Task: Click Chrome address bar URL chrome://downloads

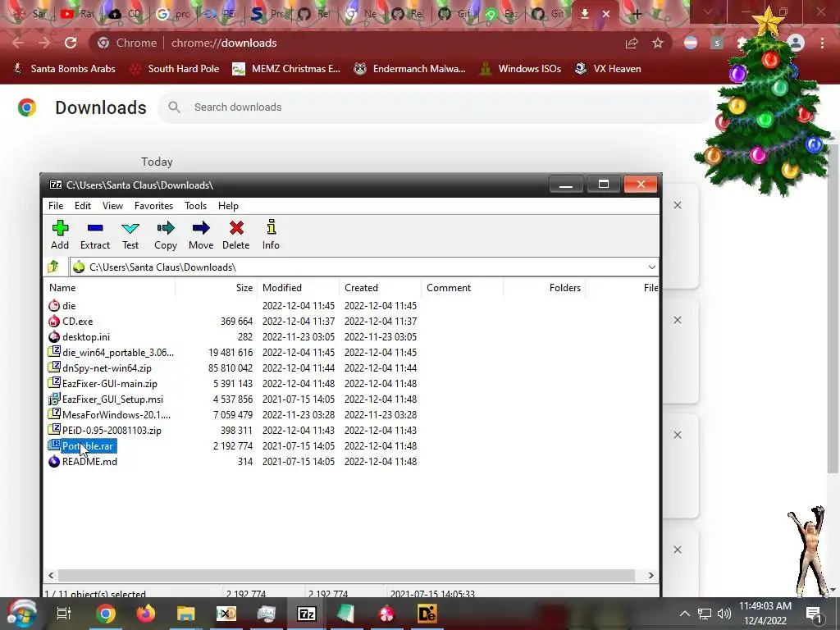Action: (x=224, y=43)
